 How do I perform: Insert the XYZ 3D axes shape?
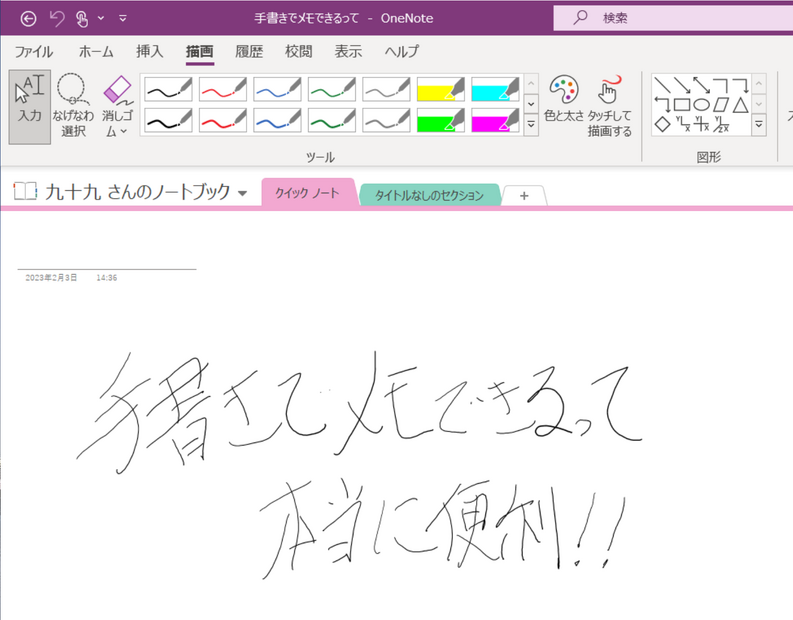point(721,124)
